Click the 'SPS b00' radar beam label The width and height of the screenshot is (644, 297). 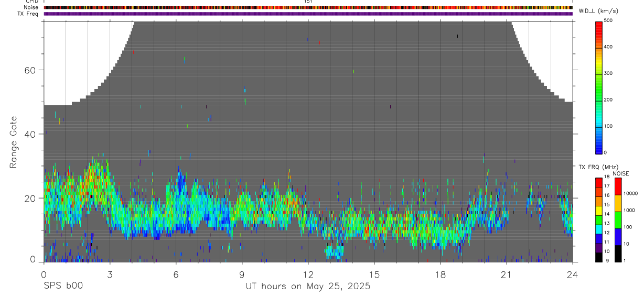coord(62,286)
